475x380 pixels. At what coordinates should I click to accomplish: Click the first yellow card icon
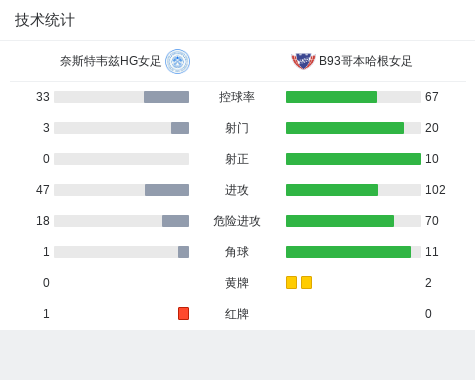[291, 282]
